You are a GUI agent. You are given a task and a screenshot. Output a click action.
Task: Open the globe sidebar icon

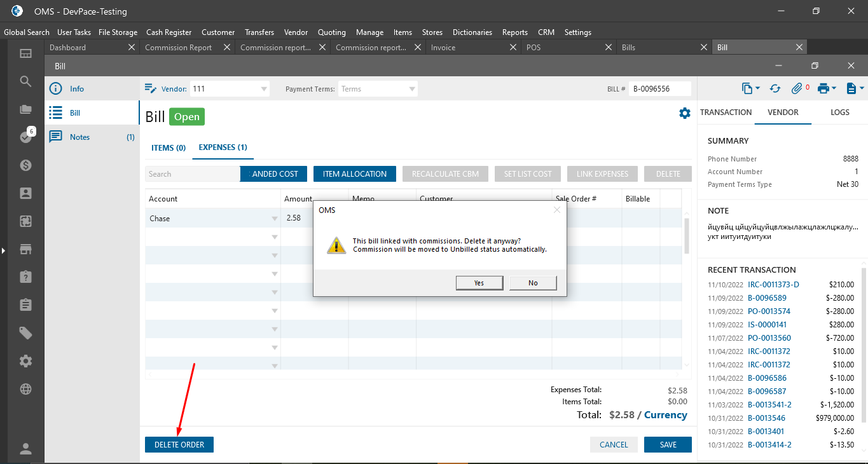26,389
